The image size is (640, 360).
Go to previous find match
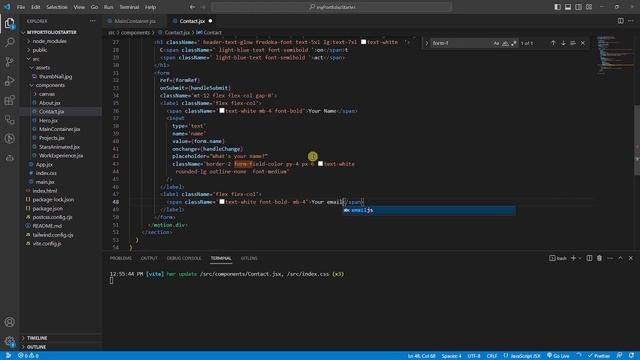[553, 43]
